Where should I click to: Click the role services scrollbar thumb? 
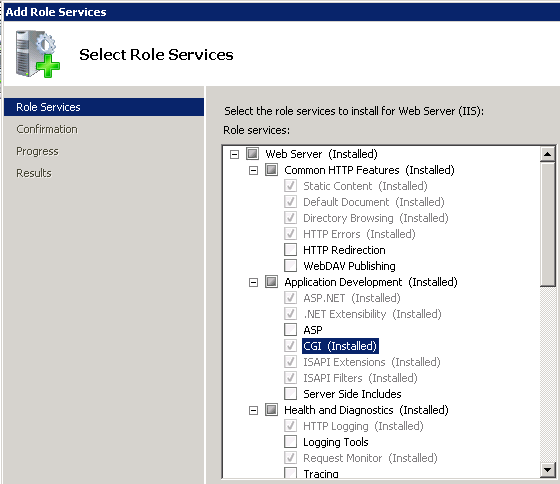coord(548,224)
